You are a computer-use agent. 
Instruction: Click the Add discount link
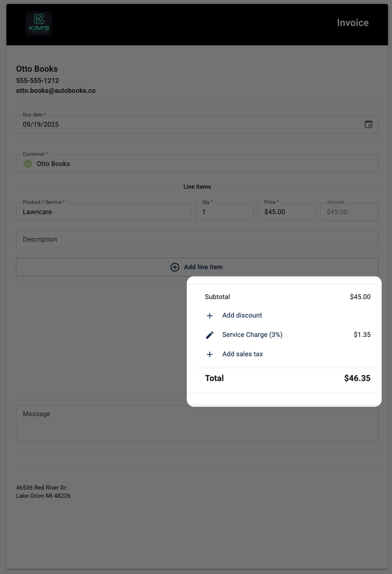pos(242,316)
